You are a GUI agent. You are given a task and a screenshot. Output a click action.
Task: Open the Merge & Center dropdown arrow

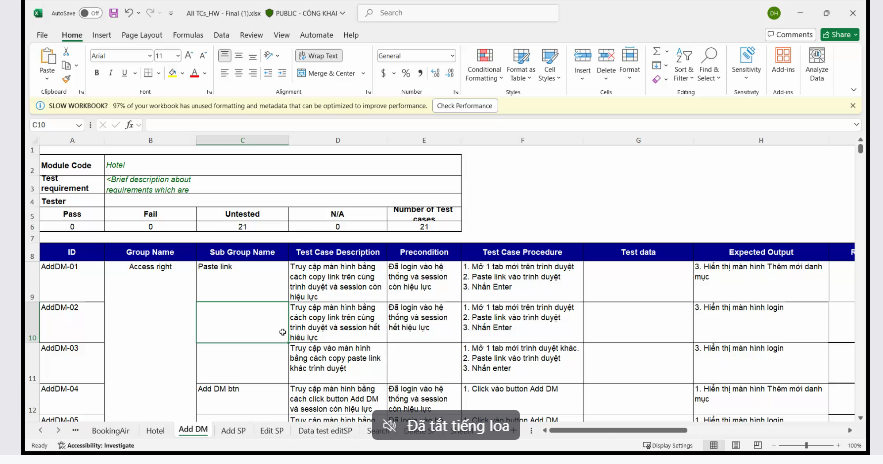click(x=362, y=73)
